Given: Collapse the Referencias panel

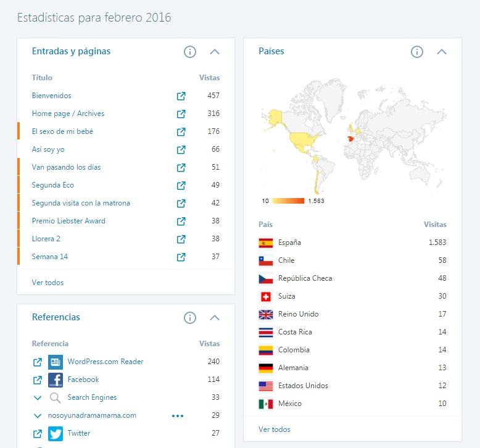Looking at the screenshot, I should [215, 318].
